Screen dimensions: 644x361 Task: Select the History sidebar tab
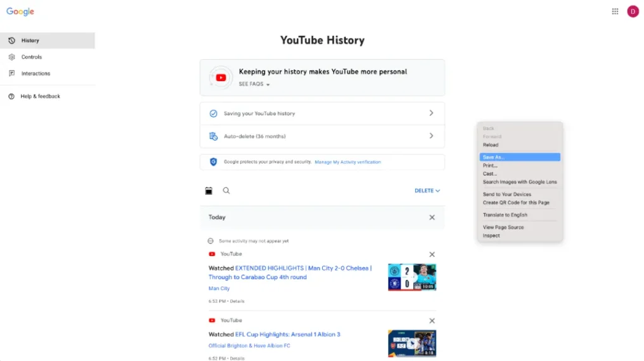(x=47, y=41)
